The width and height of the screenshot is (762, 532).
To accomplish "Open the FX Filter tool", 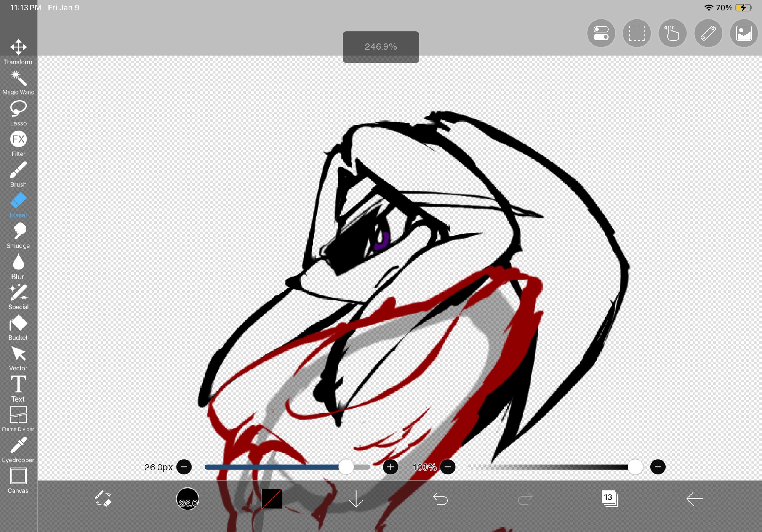I will (18, 140).
